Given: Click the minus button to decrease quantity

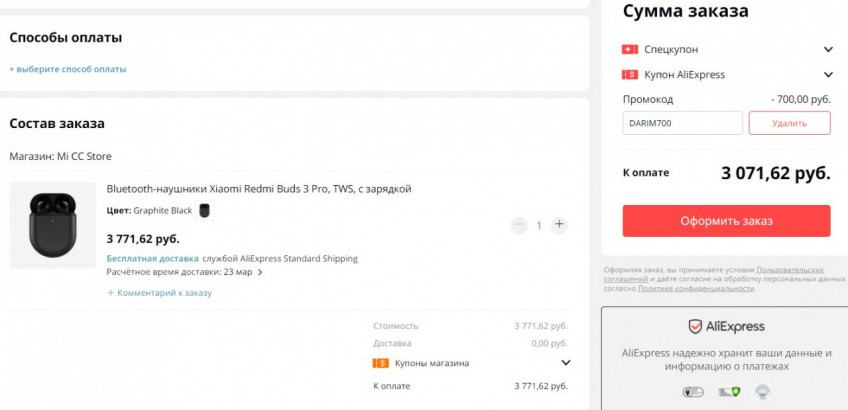Looking at the screenshot, I should pos(518,225).
